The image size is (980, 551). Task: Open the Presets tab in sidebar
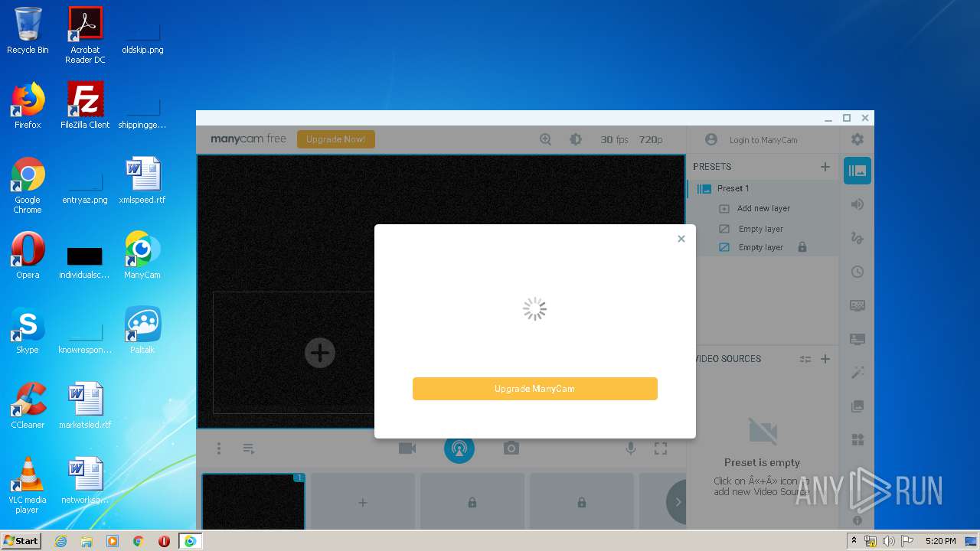857,171
